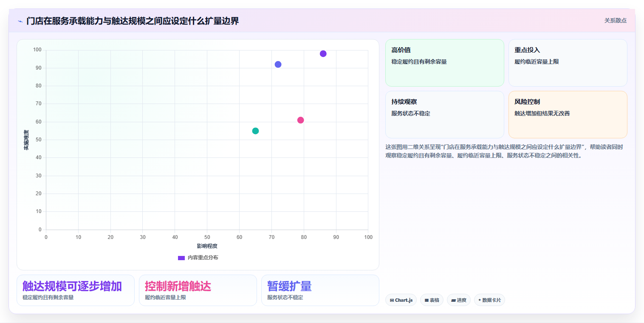This screenshot has width=644, height=323.
Task: Click 稳定履约且有剩余容量 under 触达规模可逐步增加
Action: (x=48, y=298)
